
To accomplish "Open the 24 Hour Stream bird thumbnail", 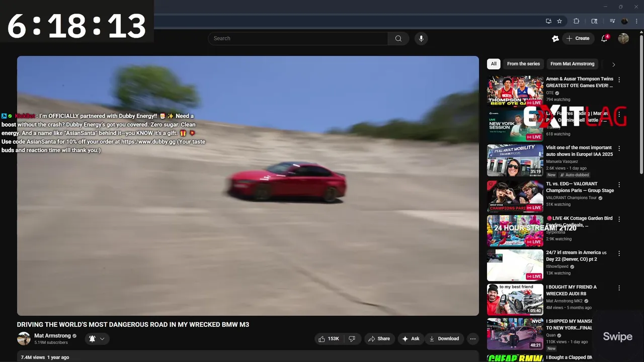I will [515, 231].
